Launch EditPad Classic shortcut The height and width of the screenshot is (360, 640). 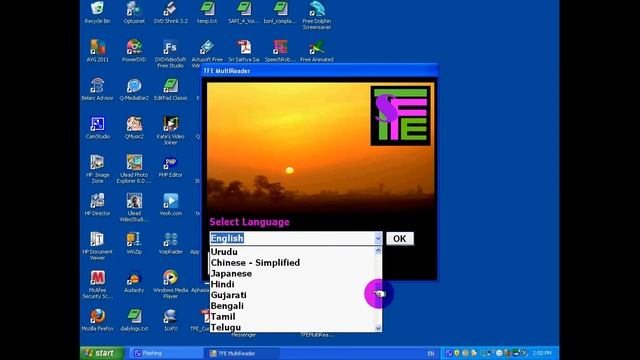[x=171, y=89]
